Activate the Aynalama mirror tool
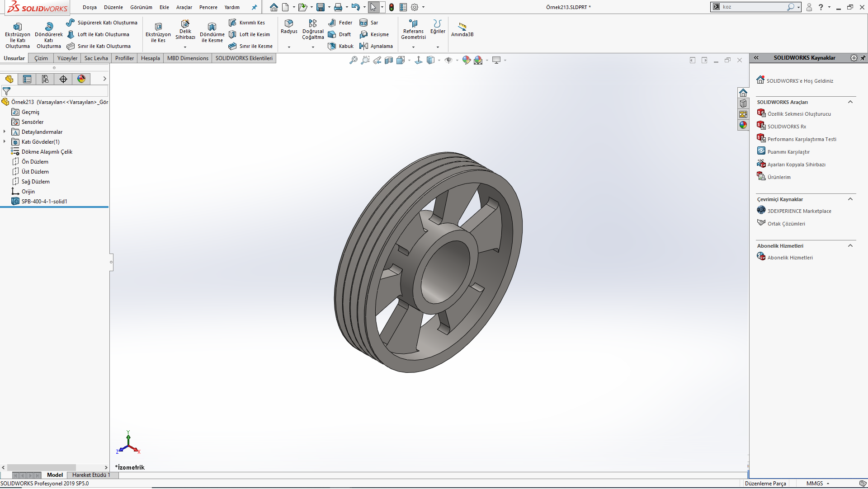The height and width of the screenshot is (489, 868). pyautogui.click(x=376, y=46)
